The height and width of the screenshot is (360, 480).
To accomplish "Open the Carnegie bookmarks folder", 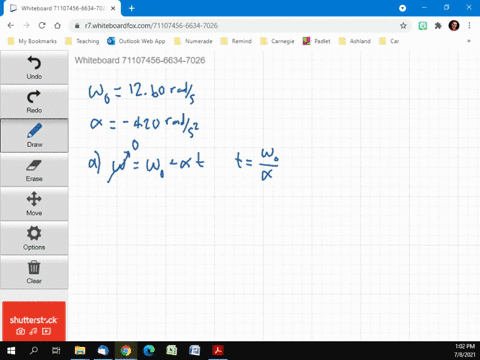I will pyautogui.click(x=278, y=41).
